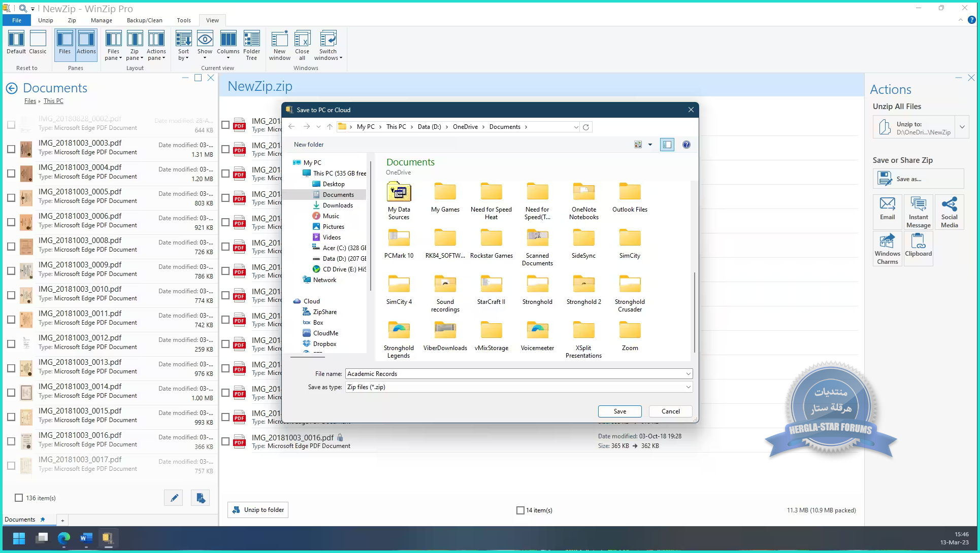Image resolution: width=980 pixels, height=553 pixels.
Task: Open Folder Tree view
Action: (x=251, y=45)
